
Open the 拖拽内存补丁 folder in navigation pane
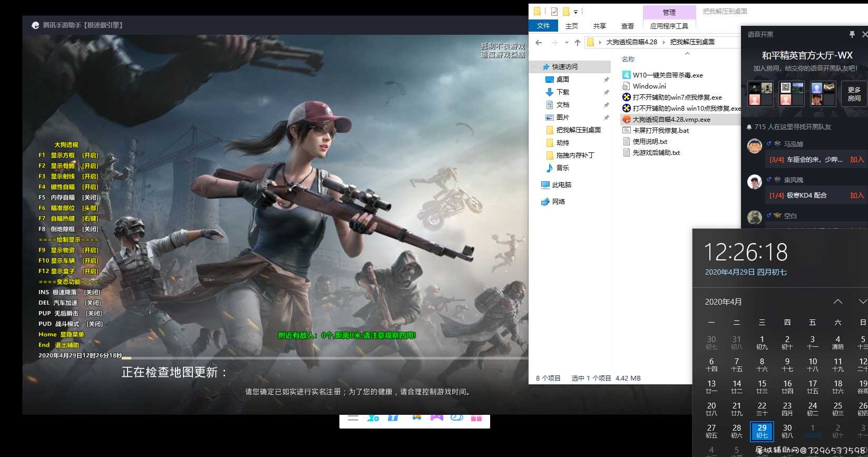coord(575,155)
